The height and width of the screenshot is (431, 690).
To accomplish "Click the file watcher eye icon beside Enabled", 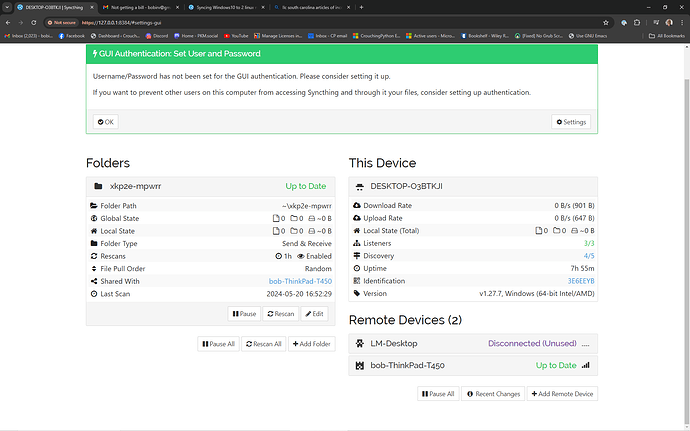I will click(301, 256).
